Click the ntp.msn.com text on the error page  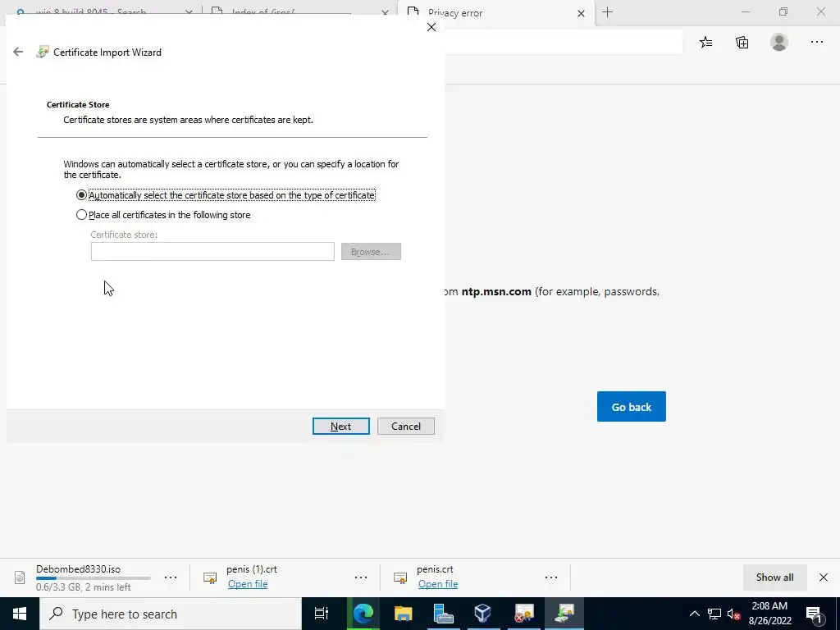pos(496,292)
